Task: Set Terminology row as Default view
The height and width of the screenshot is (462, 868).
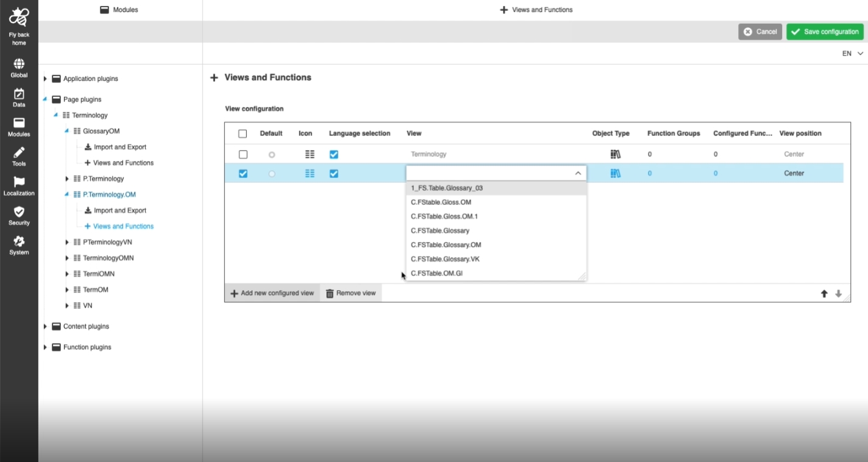Action: tap(272, 155)
